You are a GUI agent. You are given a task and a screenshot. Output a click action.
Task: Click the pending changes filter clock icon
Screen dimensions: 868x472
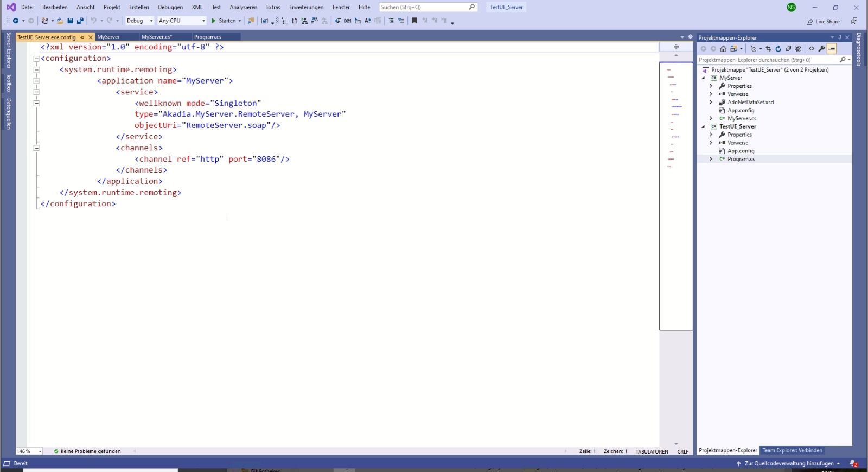click(753, 49)
